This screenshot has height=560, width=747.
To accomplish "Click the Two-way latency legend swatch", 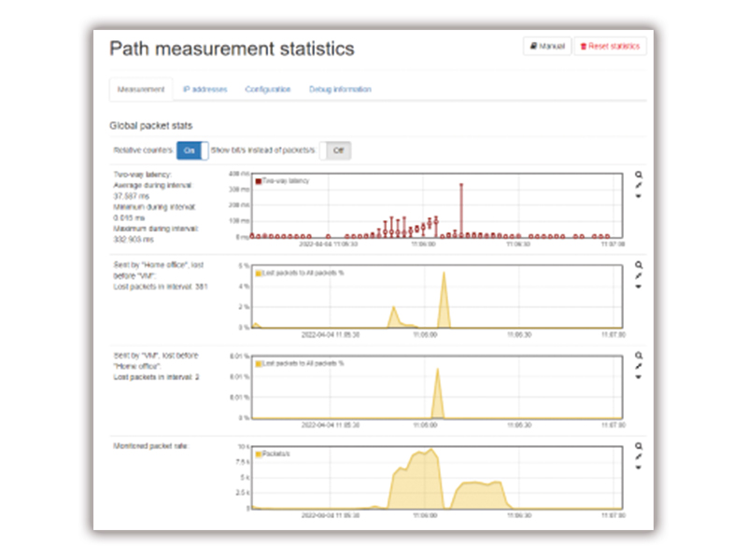I will 259,181.
